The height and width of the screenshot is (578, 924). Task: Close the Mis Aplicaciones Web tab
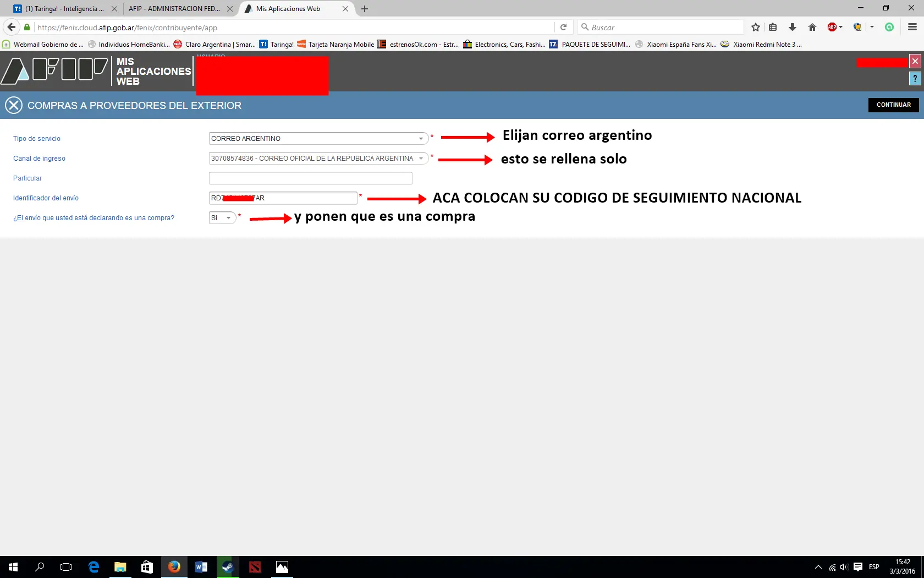coord(345,9)
